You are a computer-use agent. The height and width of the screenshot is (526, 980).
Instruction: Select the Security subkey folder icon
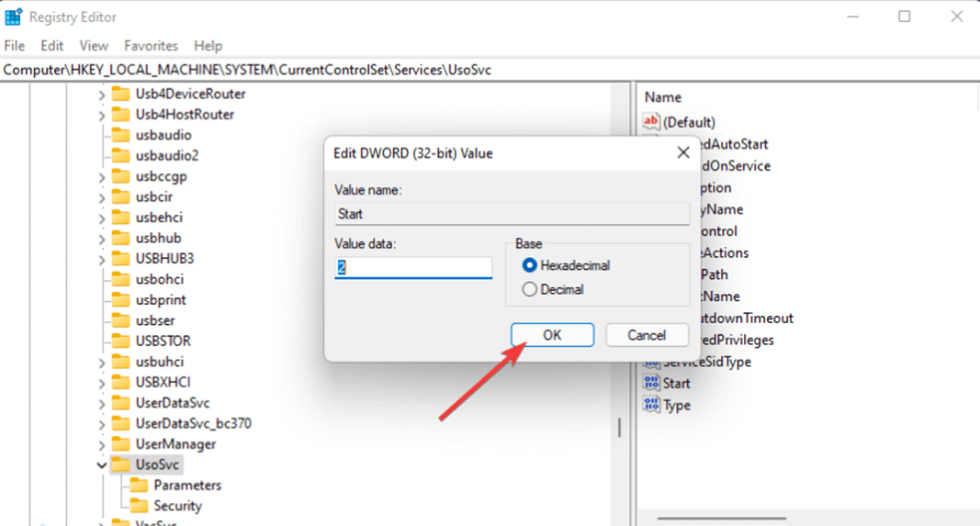(x=139, y=506)
